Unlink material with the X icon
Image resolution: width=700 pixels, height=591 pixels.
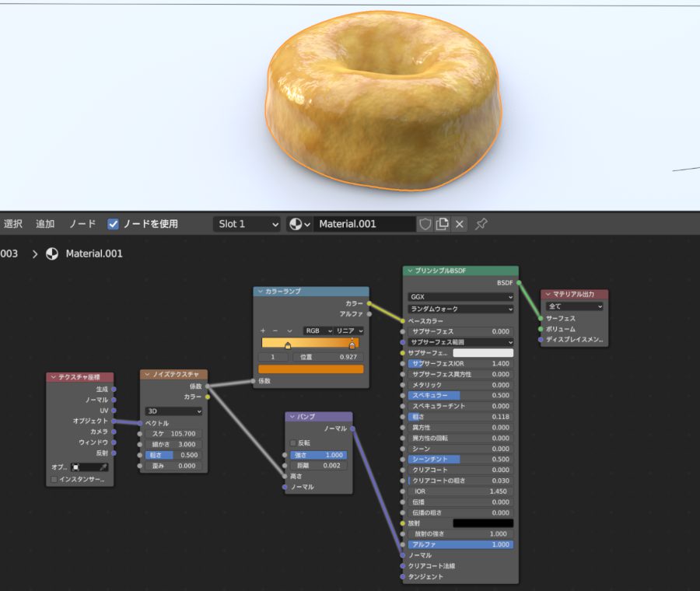(x=460, y=224)
